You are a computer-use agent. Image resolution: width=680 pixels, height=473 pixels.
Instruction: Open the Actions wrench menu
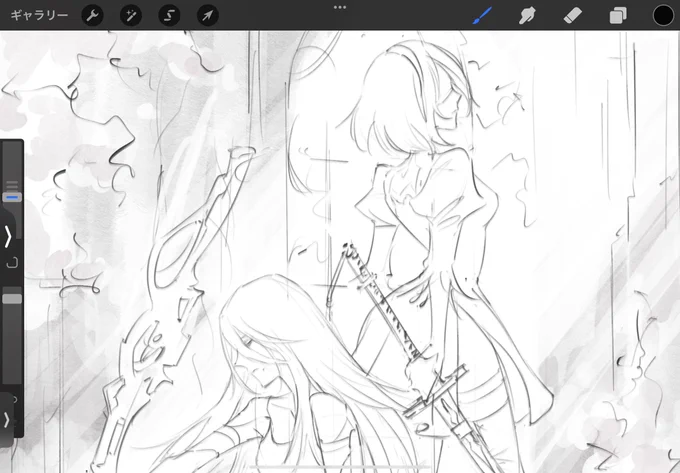tap(92, 16)
